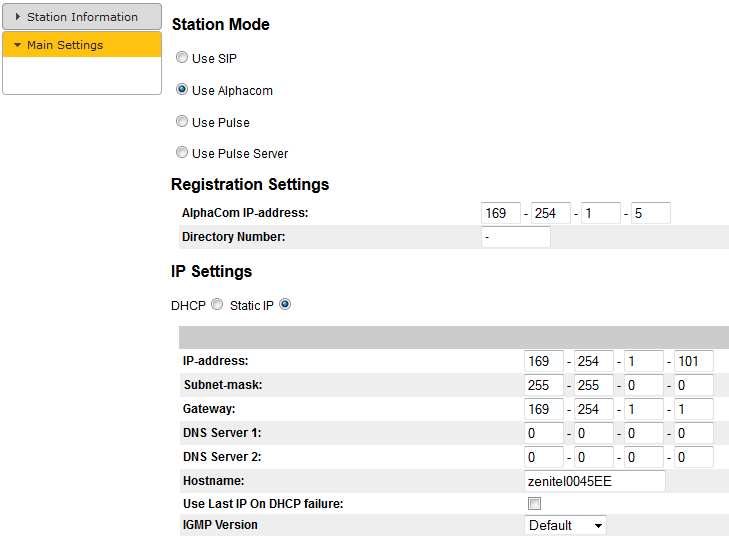This screenshot has width=729, height=544.
Task: Click the Gateway last octet field
Action: [x=693, y=409]
